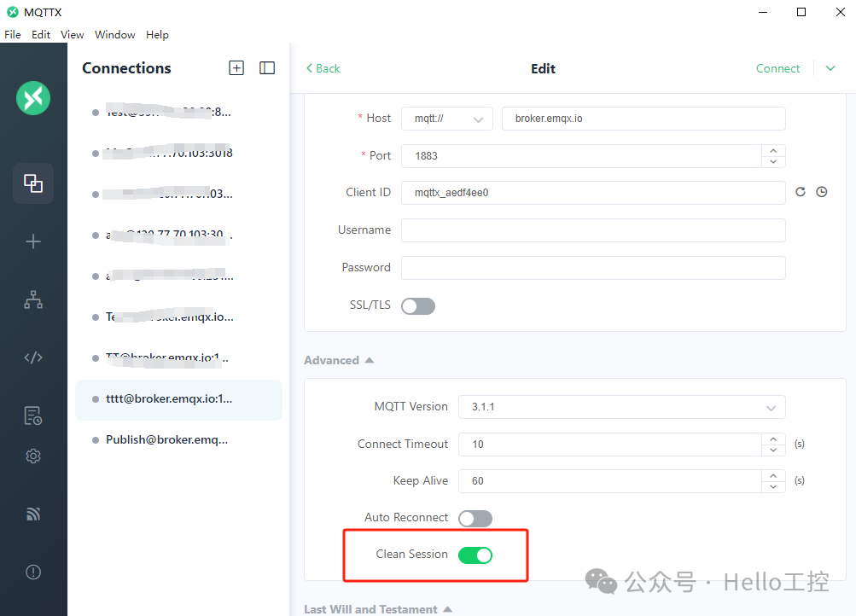Viewport: 856px width, 616px height.
Task: Open the Help menu
Action: [x=157, y=34]
